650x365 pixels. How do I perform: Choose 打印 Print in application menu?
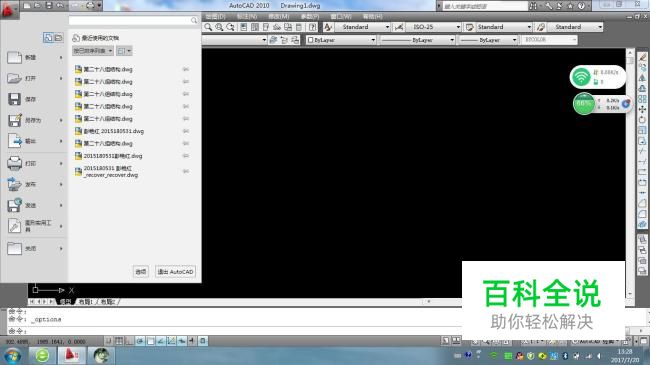(x=35, y=163)
